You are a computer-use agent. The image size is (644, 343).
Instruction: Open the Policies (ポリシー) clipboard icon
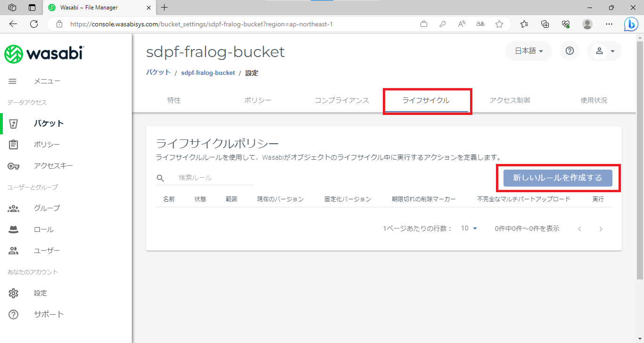click(x=14, y=145)
